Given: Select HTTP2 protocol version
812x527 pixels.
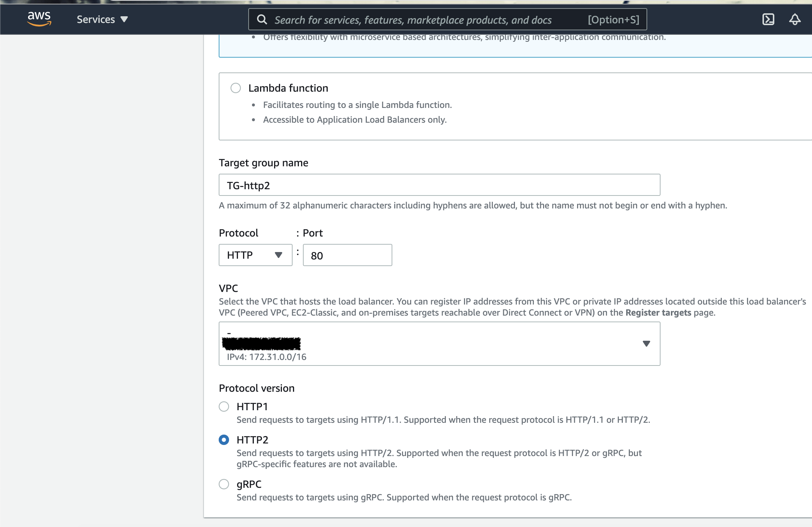Looking at the screenshot, I should point(224,440).
